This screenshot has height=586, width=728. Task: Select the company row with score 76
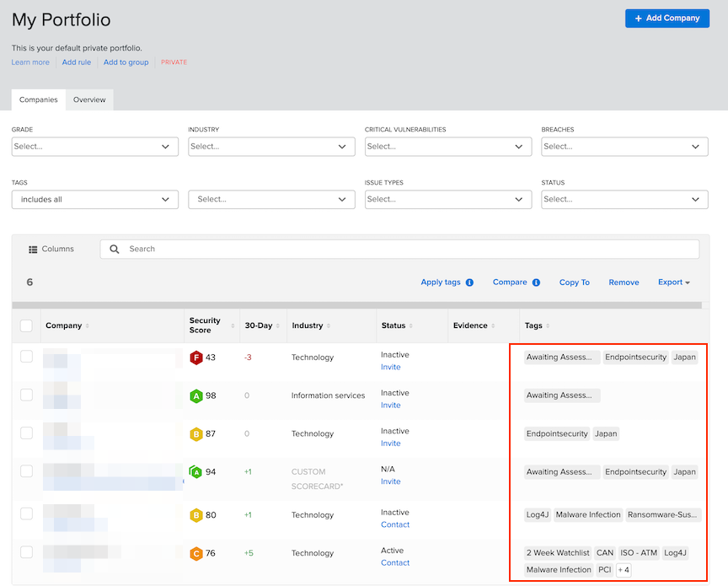tap(26, 552)
